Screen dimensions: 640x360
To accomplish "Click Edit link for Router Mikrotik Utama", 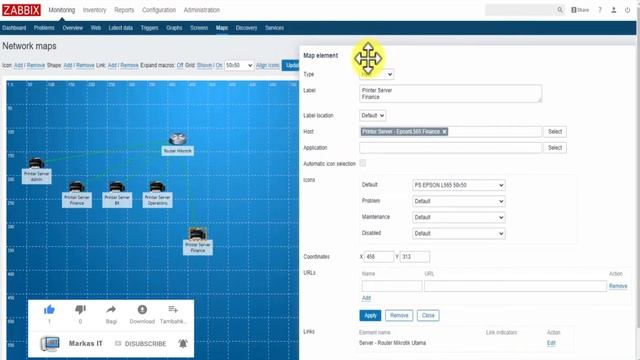I will [x=551, y=343].
